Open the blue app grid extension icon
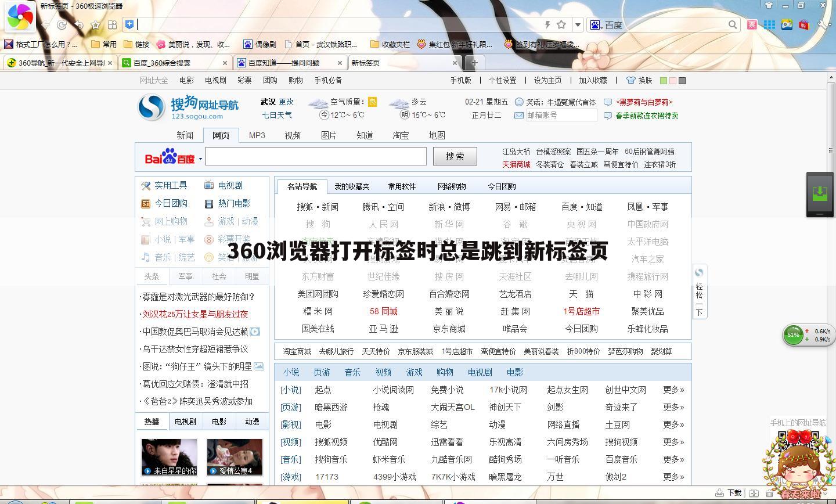 [769, 24]
